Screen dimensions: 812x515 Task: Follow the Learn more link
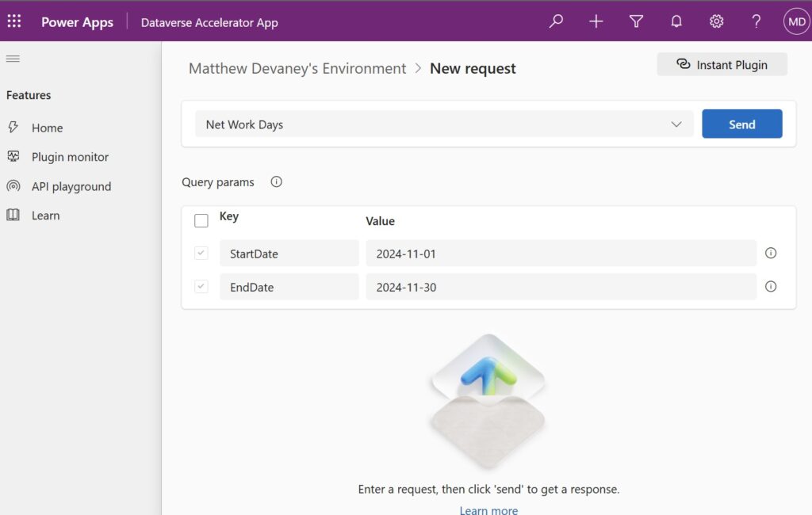click(488, 509)
